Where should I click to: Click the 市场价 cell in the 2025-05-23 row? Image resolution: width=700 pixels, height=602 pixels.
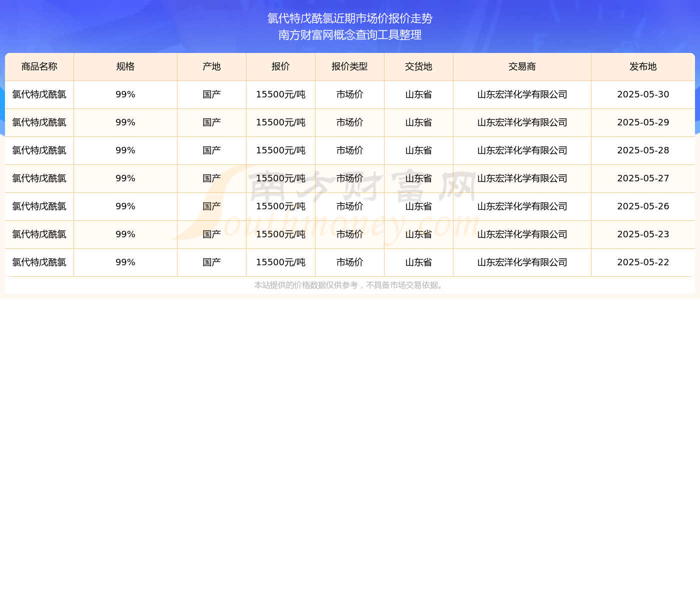tap(349, 234)
